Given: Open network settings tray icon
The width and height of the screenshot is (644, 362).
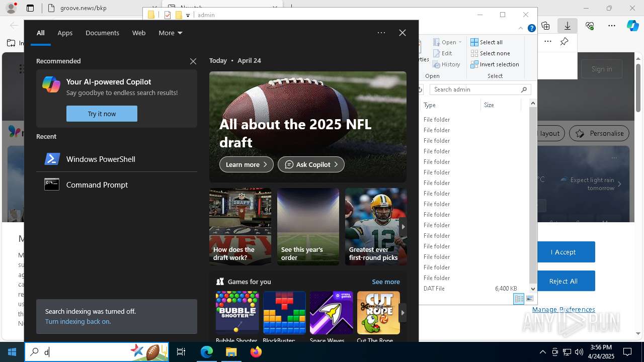Looking at the screenshot, I should point(567,352).
